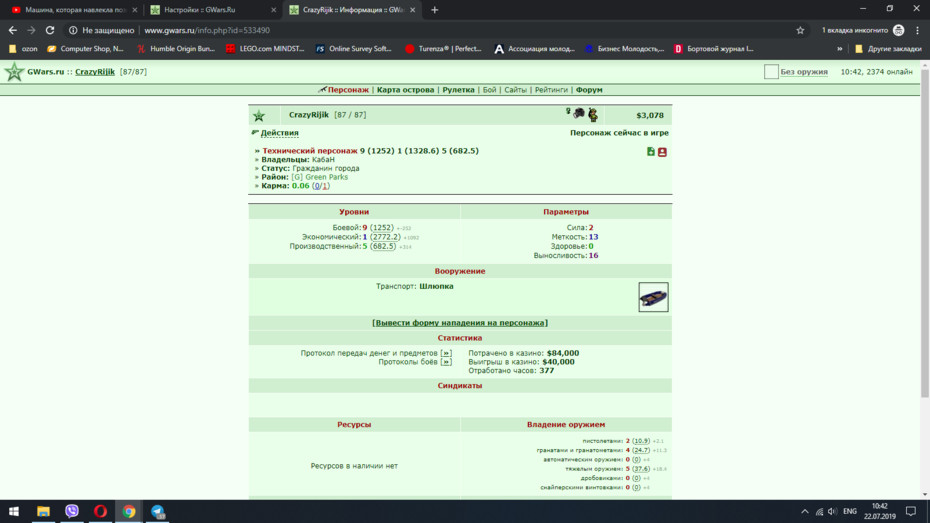Screen dimensions: 930x523
Task: Click the $3,078 money amount
Action: 650,115
